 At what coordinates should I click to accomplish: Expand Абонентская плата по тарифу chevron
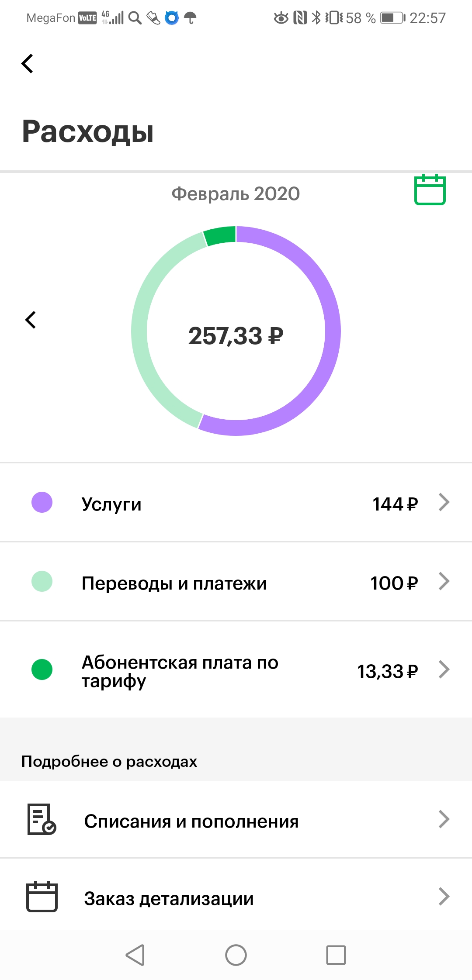click(x=444, y=669)
